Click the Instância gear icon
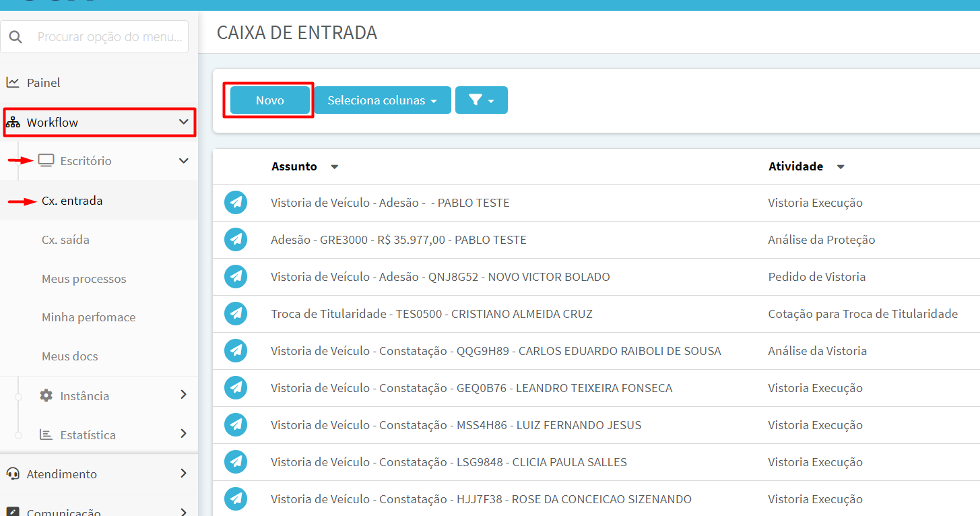 coord(46,395)
